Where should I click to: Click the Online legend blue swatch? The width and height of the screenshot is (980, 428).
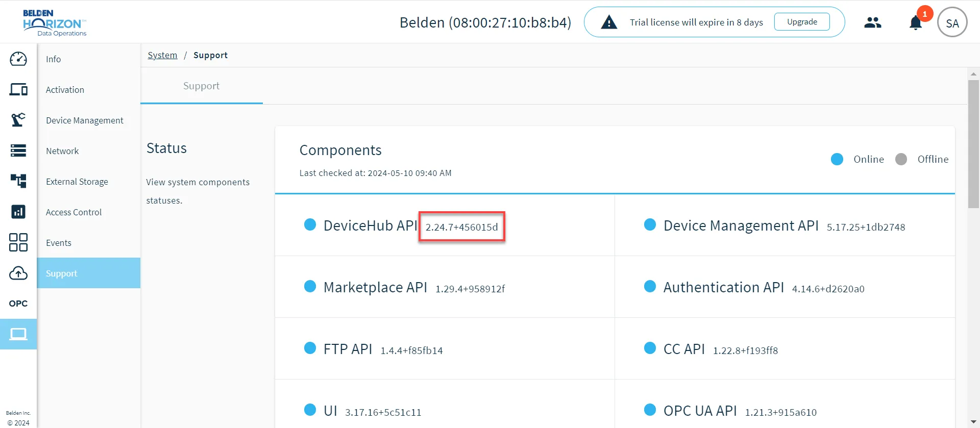(x=837, y=159)
